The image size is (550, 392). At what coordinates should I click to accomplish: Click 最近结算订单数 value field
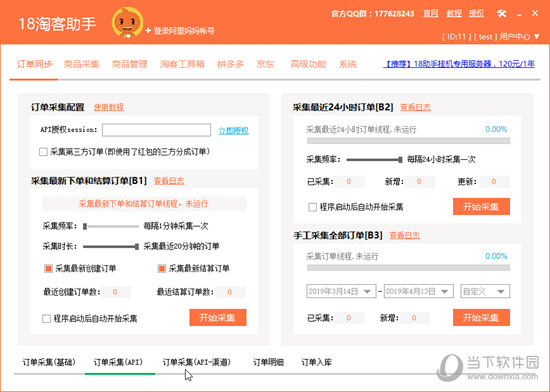tap(230, 292)
